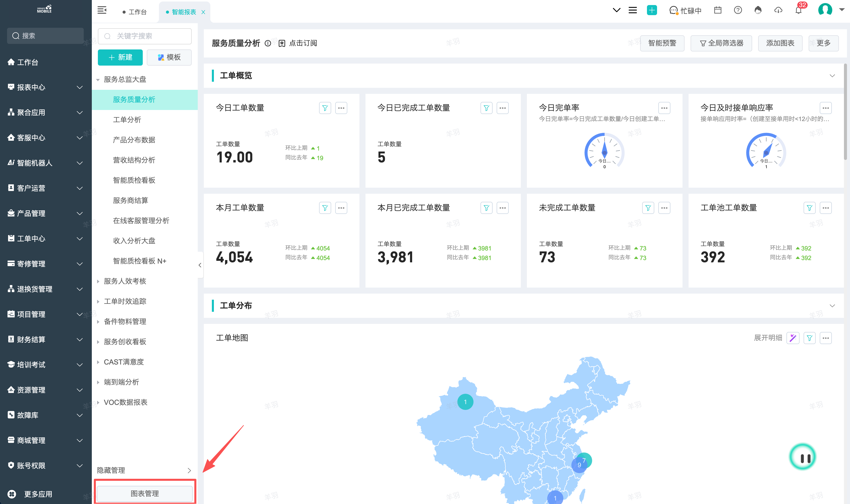850x504 pixels.
Task: Switch to the 智能报表 tab
Action: tap(184, 12)
